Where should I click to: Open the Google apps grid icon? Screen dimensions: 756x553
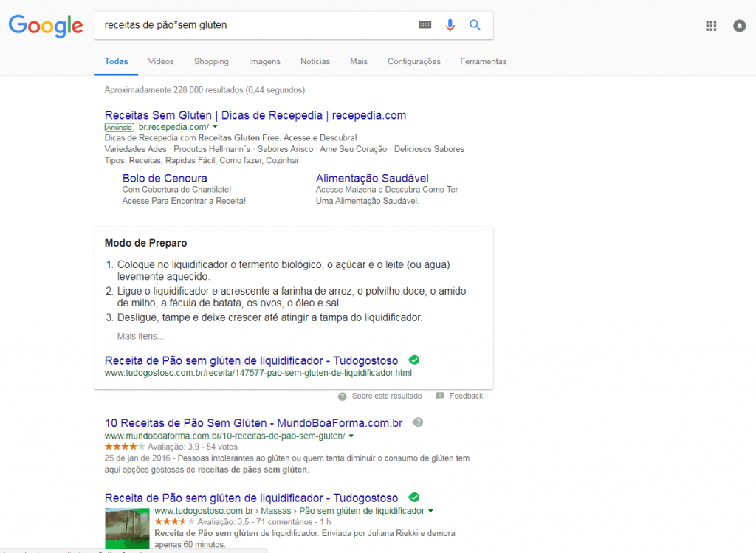click(711, 26)
